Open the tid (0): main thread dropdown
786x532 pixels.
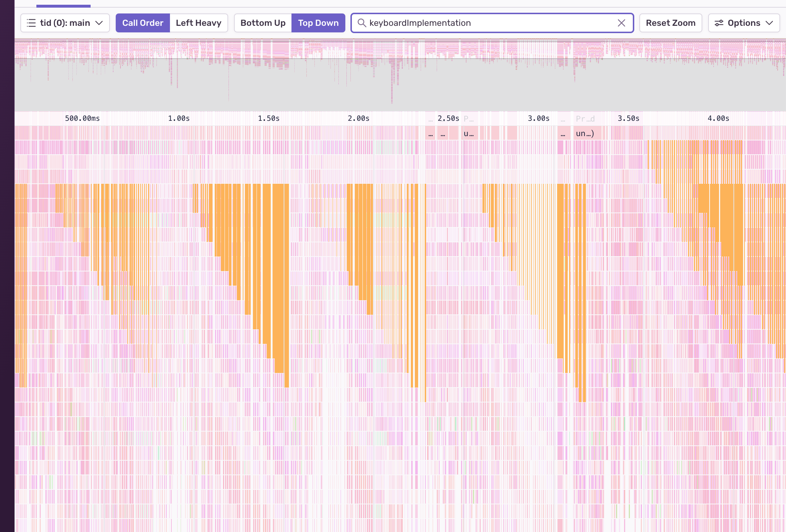pos(65,23)
